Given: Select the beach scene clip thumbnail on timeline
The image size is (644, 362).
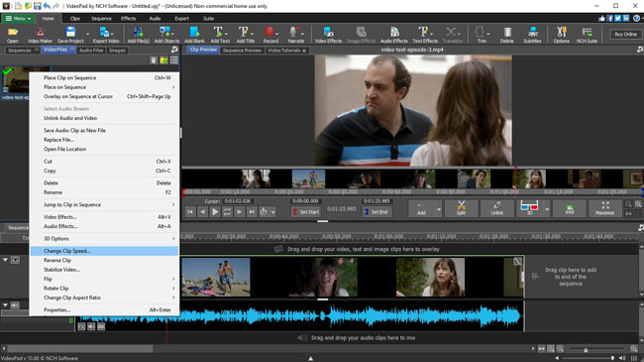Looking at the screenshot, I should coord(216,277).
